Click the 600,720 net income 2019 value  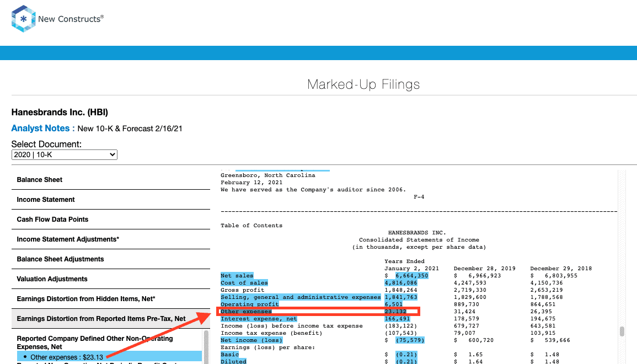pos(481,340)
